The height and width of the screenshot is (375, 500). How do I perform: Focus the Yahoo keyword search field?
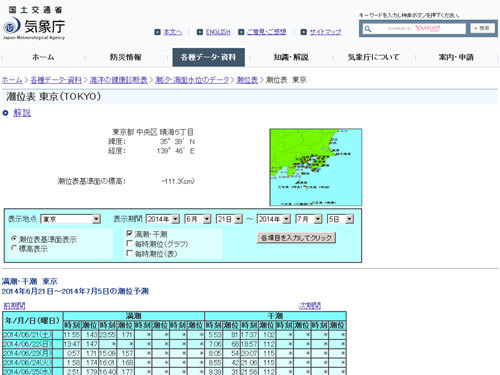[x=419, y=29]
